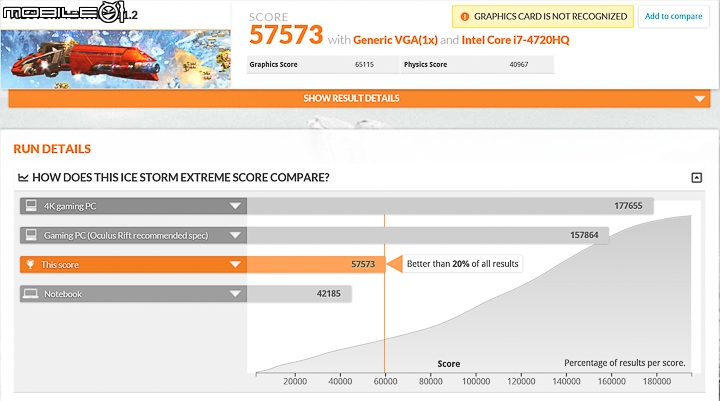Click the chart icon beside HOW DOES THIS
This screenshot has height=401, width=720.
(23, 177)
